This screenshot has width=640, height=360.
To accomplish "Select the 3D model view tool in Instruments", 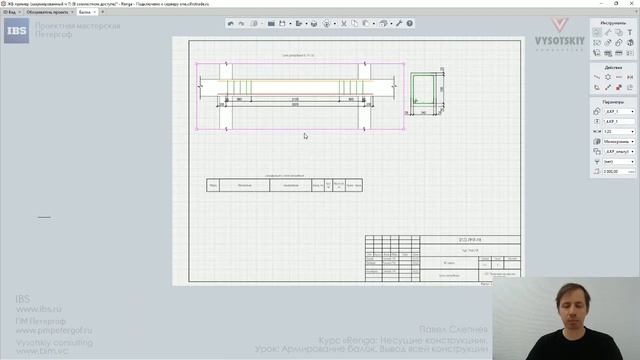I will [x=630, y=42].
